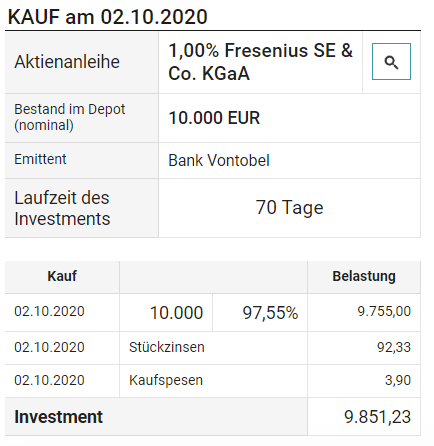This screenshot has width=434, height=446.
Task: Select the Investment total row label
Action: (x=58, y=417)
